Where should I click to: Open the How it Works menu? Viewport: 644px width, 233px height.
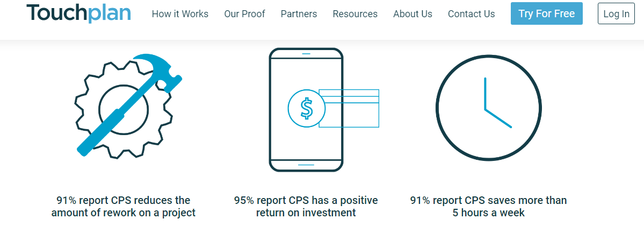[x=180, y=14]
